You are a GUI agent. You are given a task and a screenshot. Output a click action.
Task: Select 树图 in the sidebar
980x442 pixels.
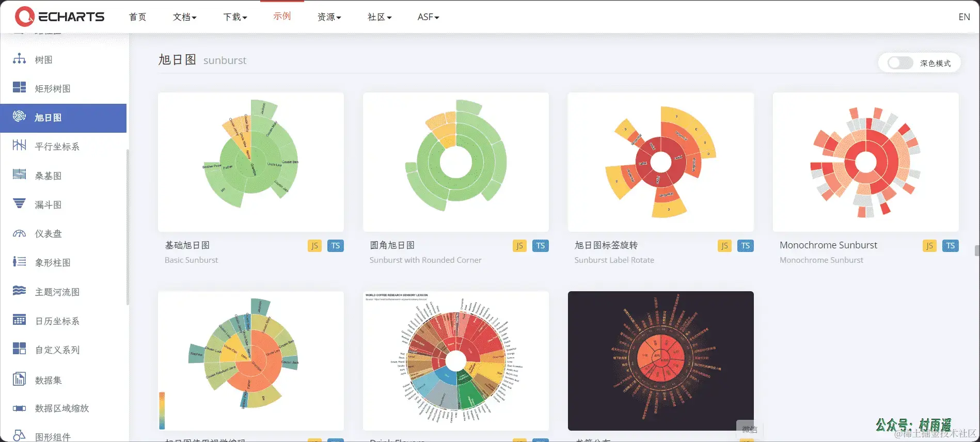click(x=44, y=59)
